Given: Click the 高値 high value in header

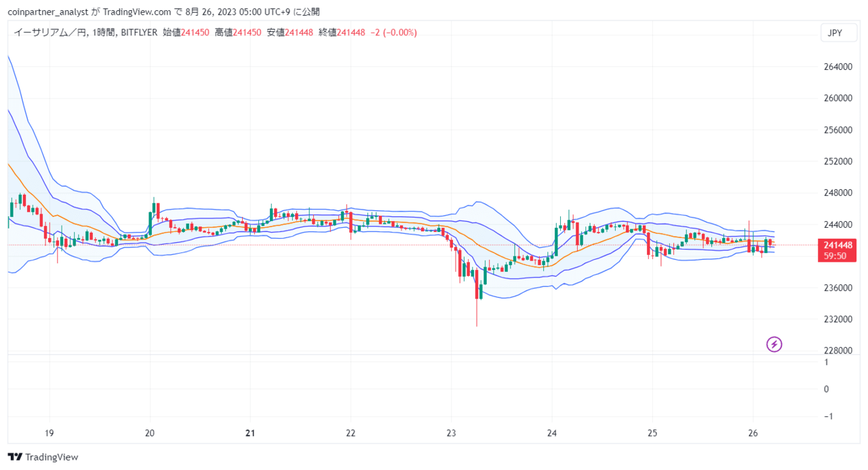Looking at the screenshot, I should (x=238, y=33).
